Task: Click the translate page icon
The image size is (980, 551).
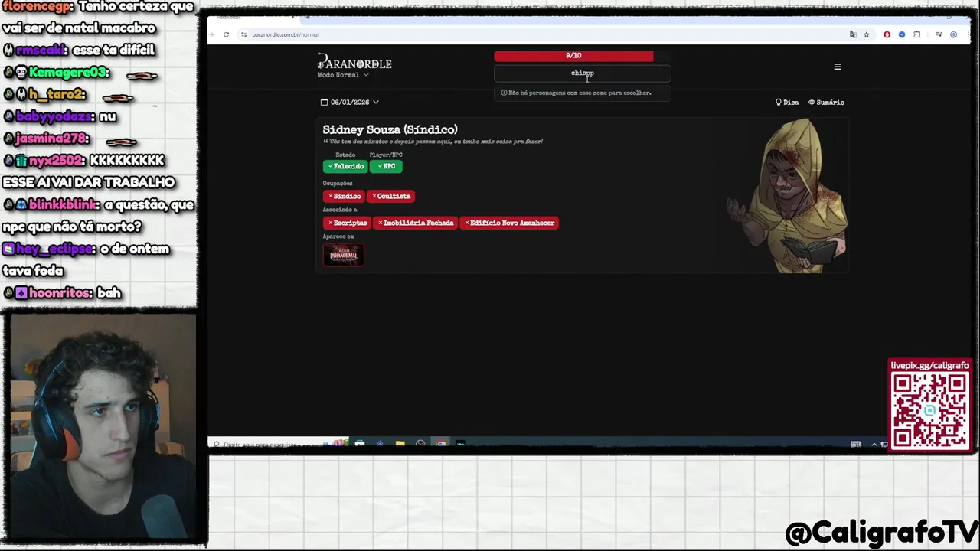Action: coord(853,34)
